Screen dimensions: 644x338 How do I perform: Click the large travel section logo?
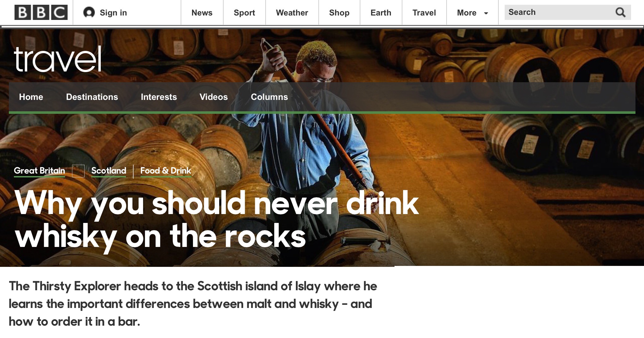click(x=57, y=59)
